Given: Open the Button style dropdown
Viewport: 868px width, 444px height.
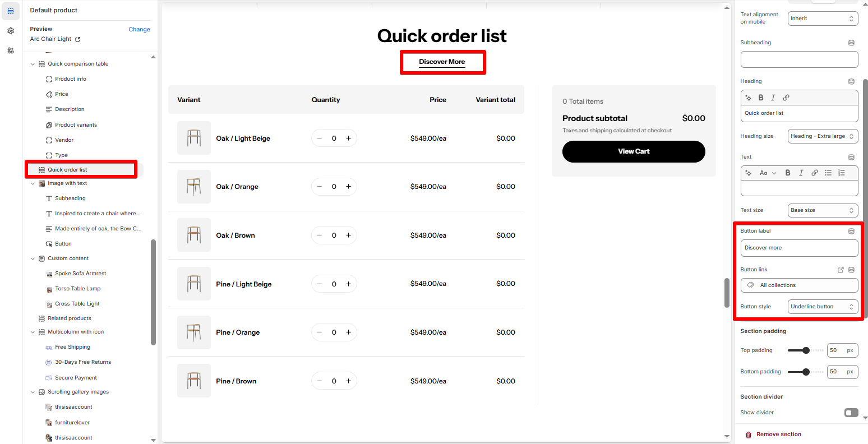Looking at the screenshot, I should (x=823, y=307).
